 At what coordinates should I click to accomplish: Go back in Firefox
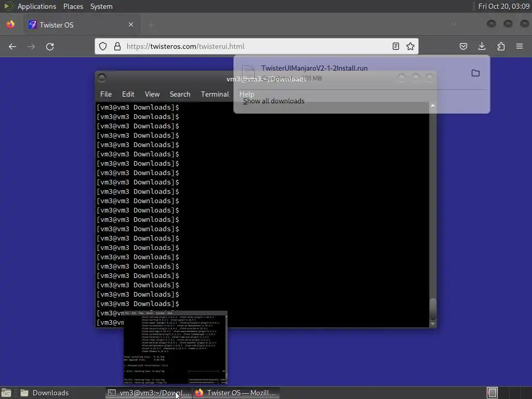tap(12, 46)
